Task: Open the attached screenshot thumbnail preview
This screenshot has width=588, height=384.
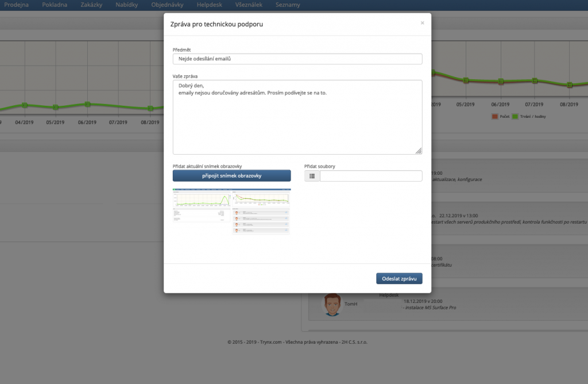Action: [232, 211]
